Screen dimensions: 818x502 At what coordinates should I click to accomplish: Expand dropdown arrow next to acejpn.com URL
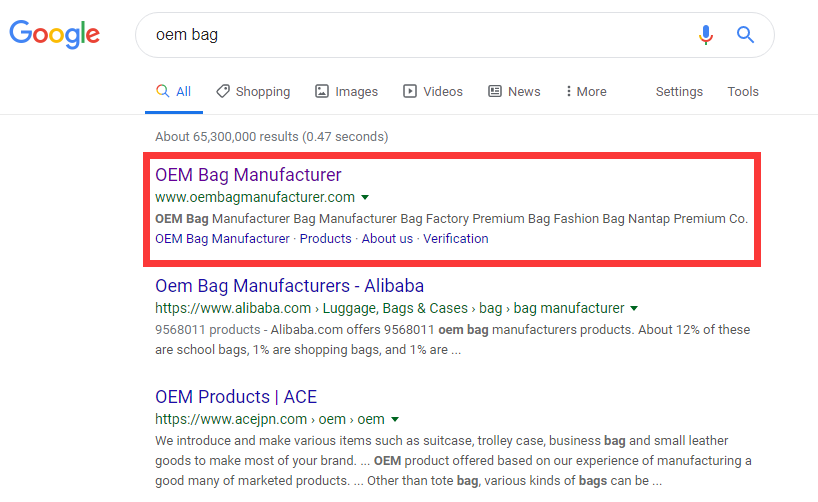[x=395, y=419]
